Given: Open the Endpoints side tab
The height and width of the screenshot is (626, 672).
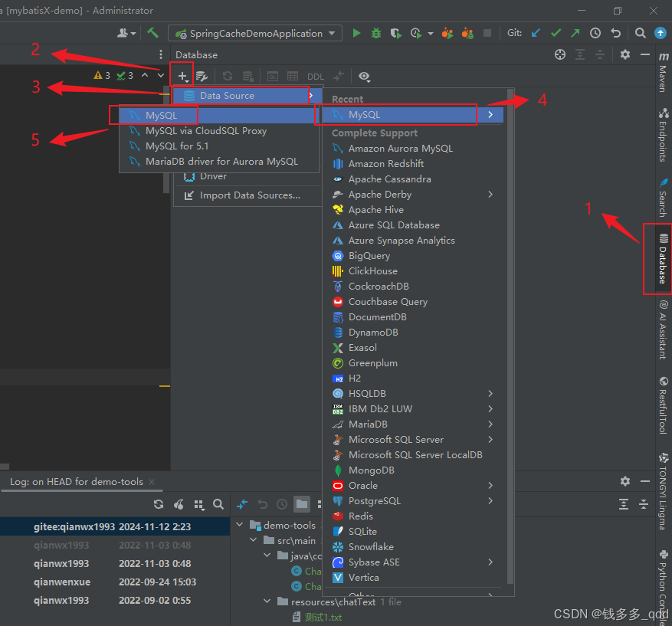Looking at the screenshot, I should 664,135.
